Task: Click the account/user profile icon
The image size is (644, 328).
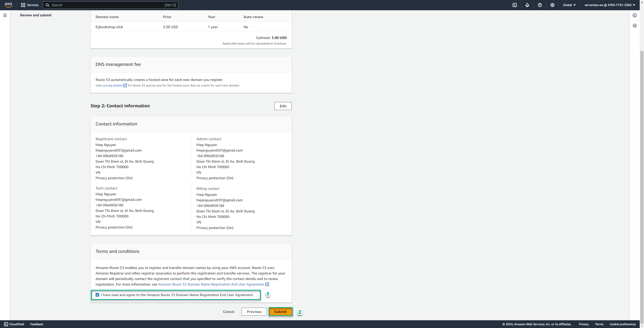Action: (609, 5)
